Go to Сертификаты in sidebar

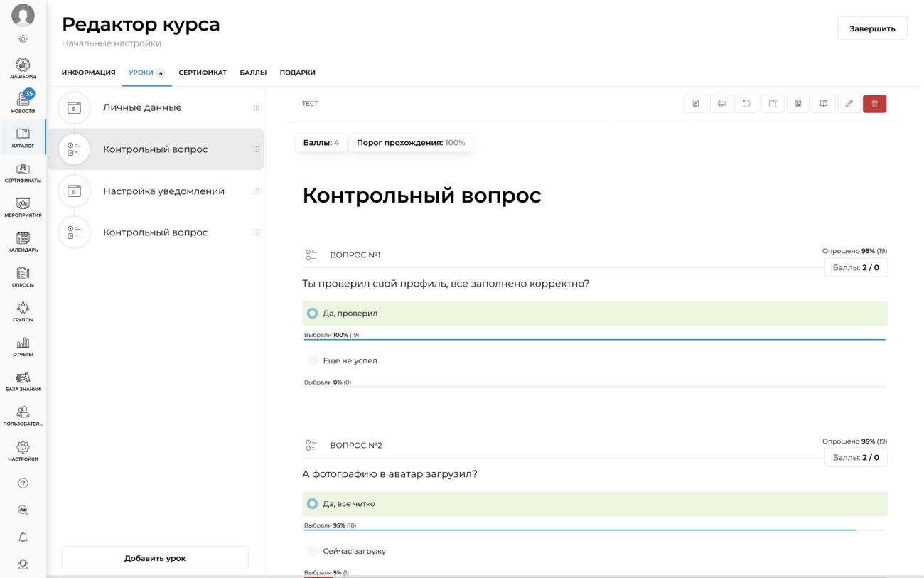(x=23, y=173)
